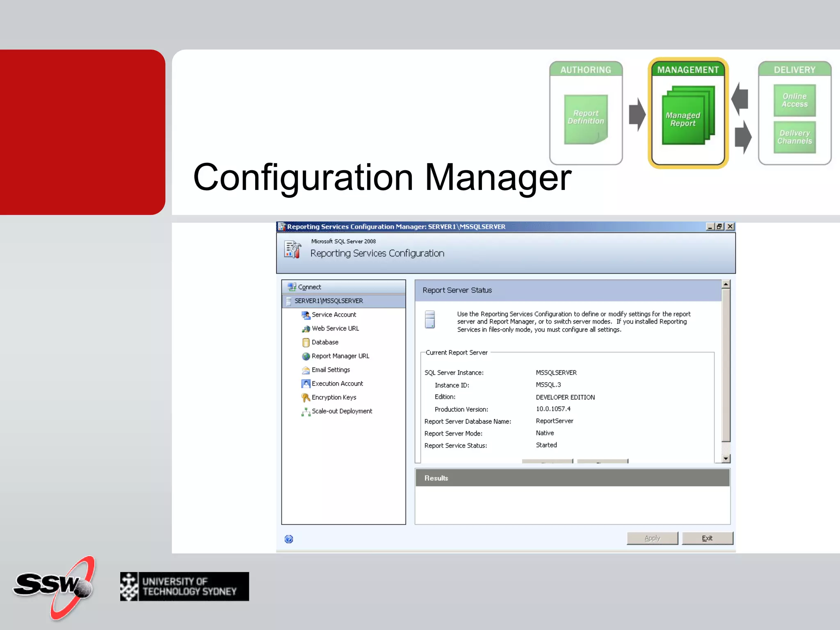Screen dimensions: 840x630
Task: Click the Exit button
Action: pos(707,538)
